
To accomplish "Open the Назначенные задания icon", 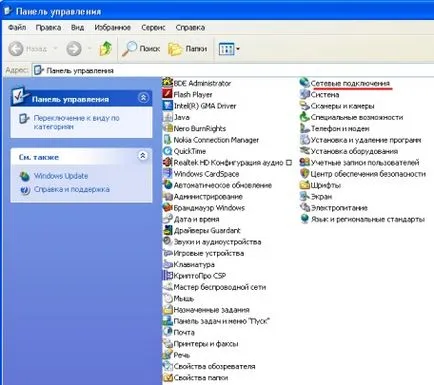I will (x=167, y=309).
